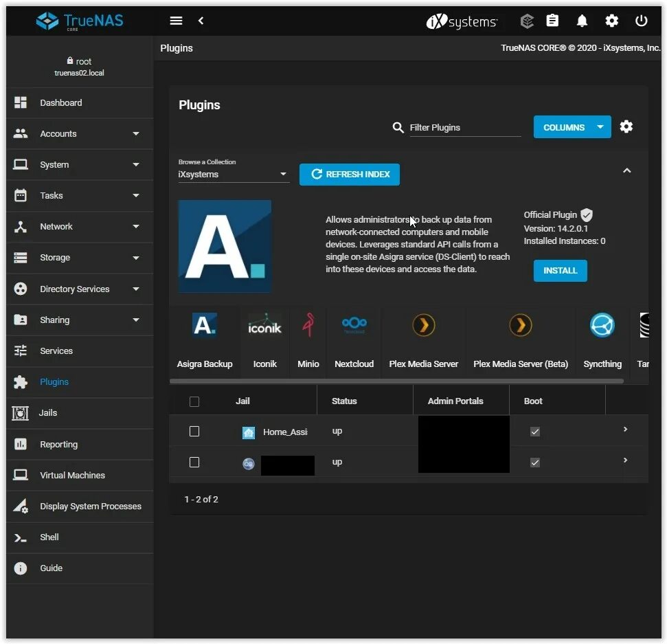The image size is (667, 644).
Task: Click the plugin carousel horizontal scrollbar
Action: click(x=396, y=381)
